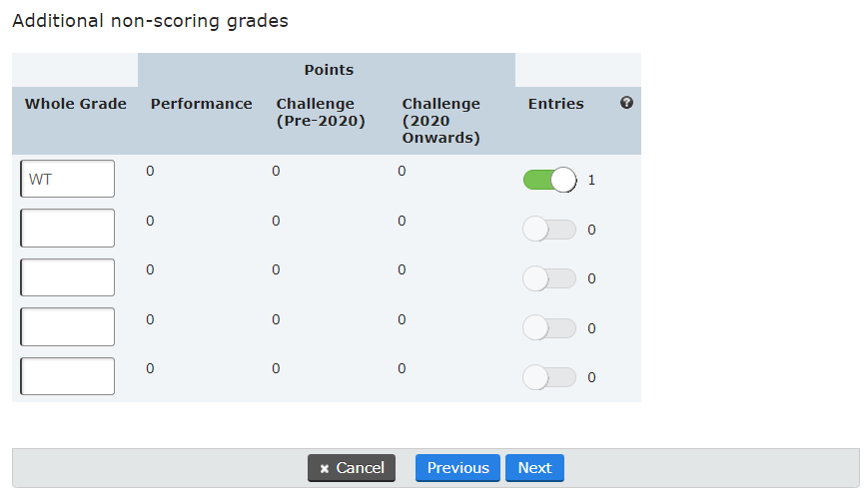Switch on fifth row Entries toggle
The width and height of the screenshot is (868, 502).
point(550,377)
